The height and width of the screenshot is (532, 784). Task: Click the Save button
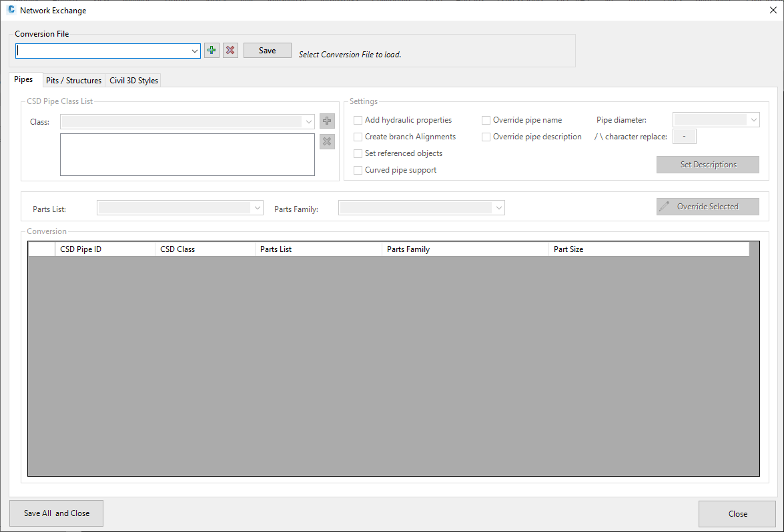(x=267, y=51)
